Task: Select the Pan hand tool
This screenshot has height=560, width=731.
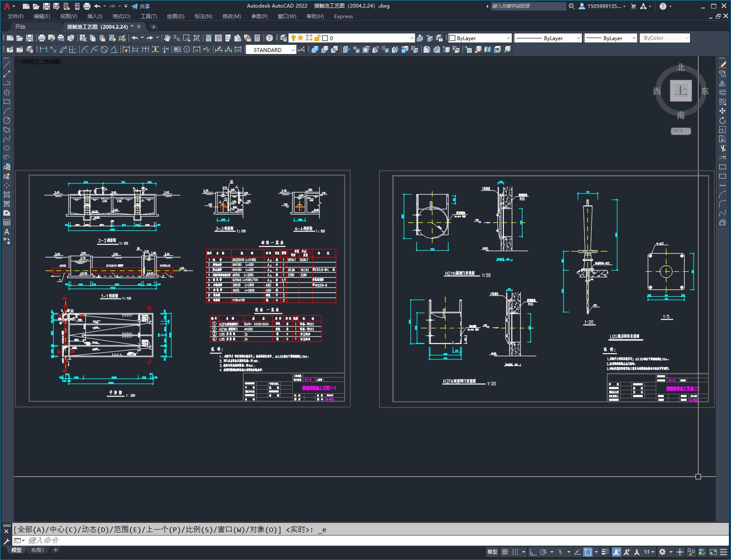Action: tap(167, 38)
